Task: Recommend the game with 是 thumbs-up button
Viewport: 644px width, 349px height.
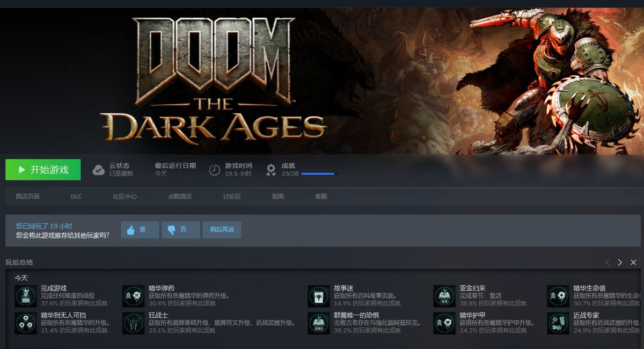Action: [140, 230]
